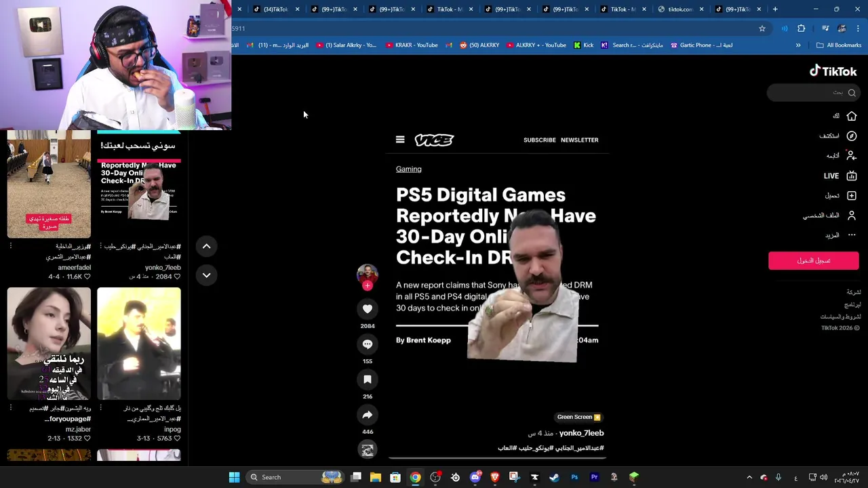
Task: Open the browser Extensions puzzle icon
Action: pyautogui.click(x=801, y=28)
